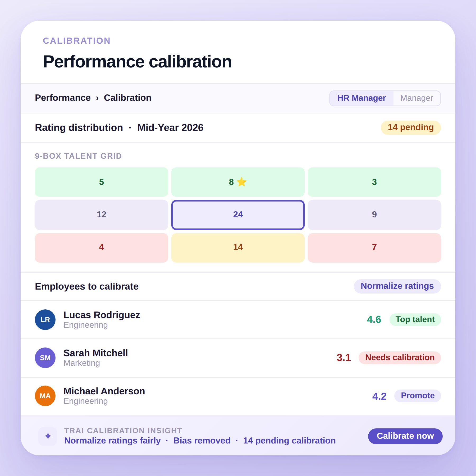This screenshot has width=476, height=476.
Task: Enable the HR Manager view
Action: [x=361, y=98]
